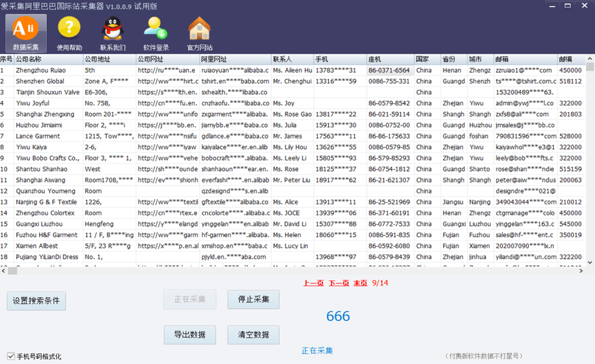
Task: Select the Guangxi Liuzhou row
Action: pyautogui.click(x=293, y=224)
